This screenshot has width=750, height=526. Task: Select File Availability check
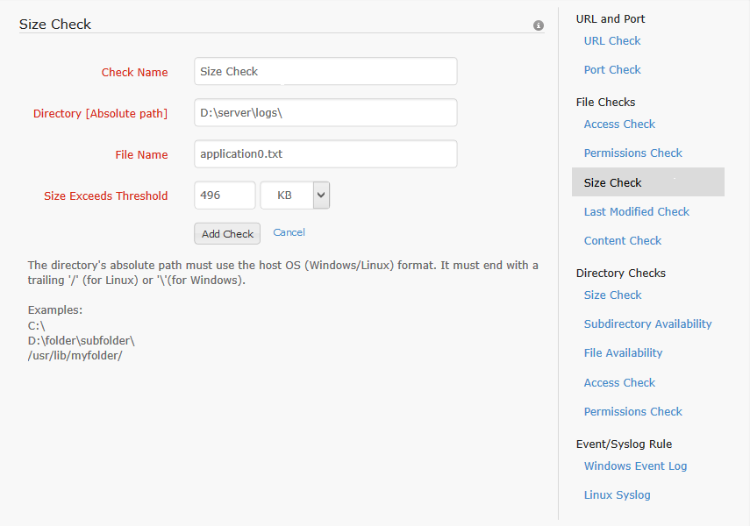[623, 353]
